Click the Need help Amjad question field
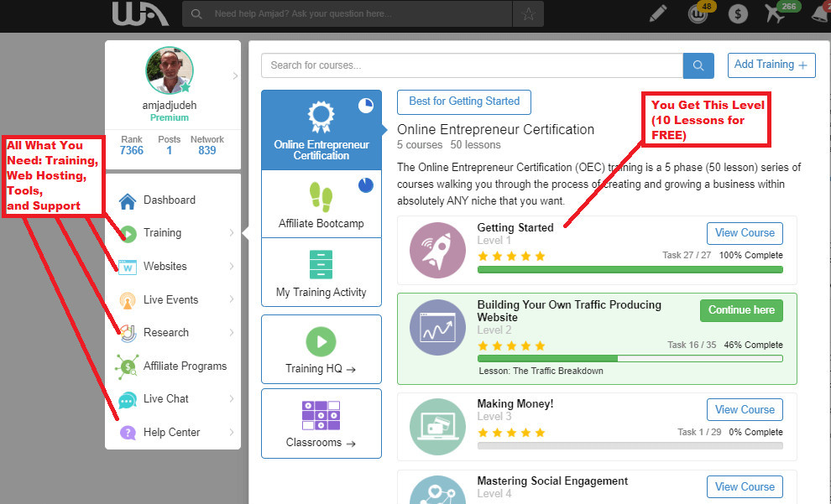 click(x=348, y=13)
